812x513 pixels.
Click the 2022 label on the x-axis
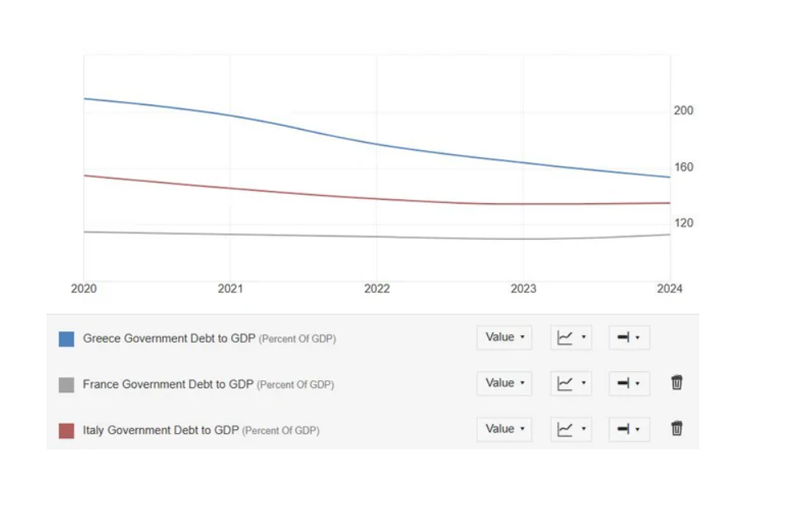pyautogui.click(x=377, y=289)
